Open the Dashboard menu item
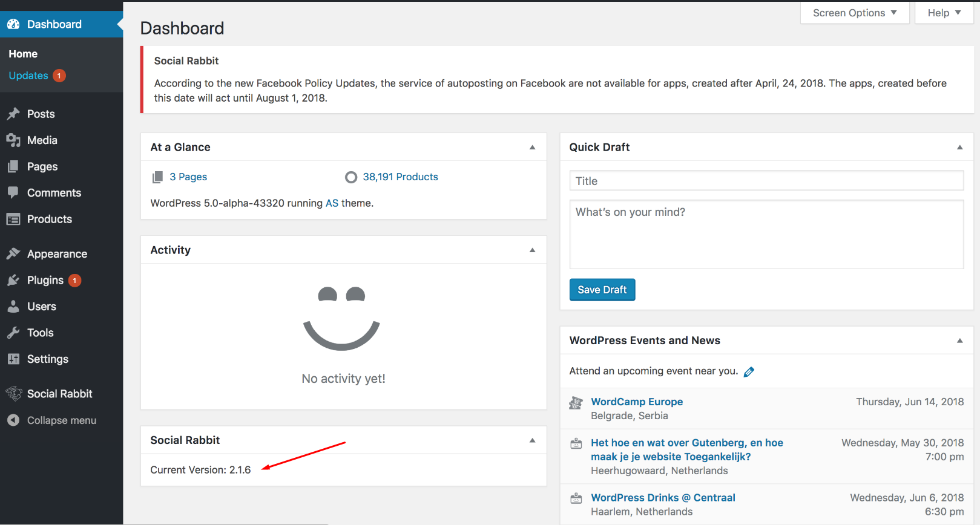Image resolution: width=980 pixels, height=525 pixels. click(62, 24)
